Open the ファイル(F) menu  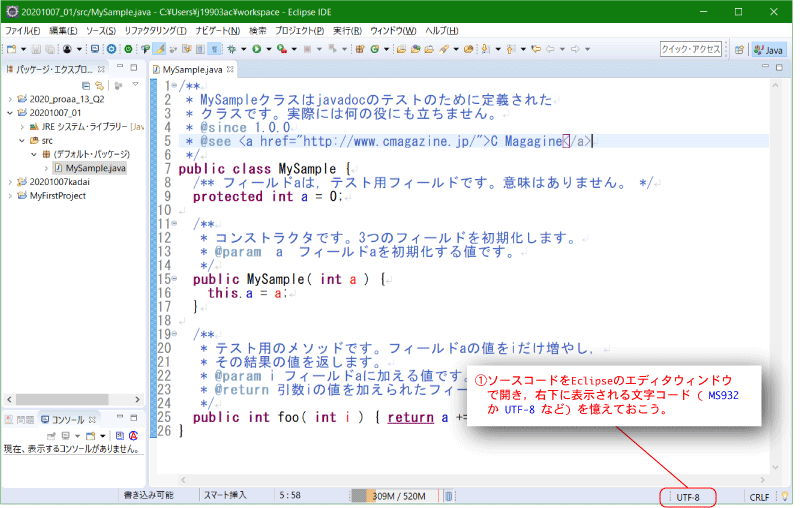click(x=23, y=31)
